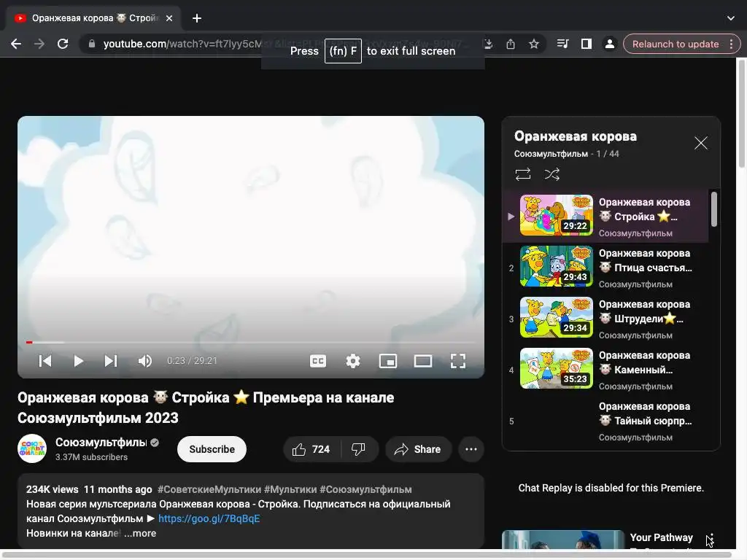
Task: Dislike the video
Action: (359, 449)
